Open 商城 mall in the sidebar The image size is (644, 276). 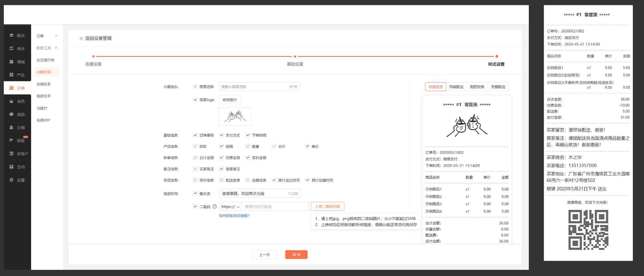click(x=17, y=62)
